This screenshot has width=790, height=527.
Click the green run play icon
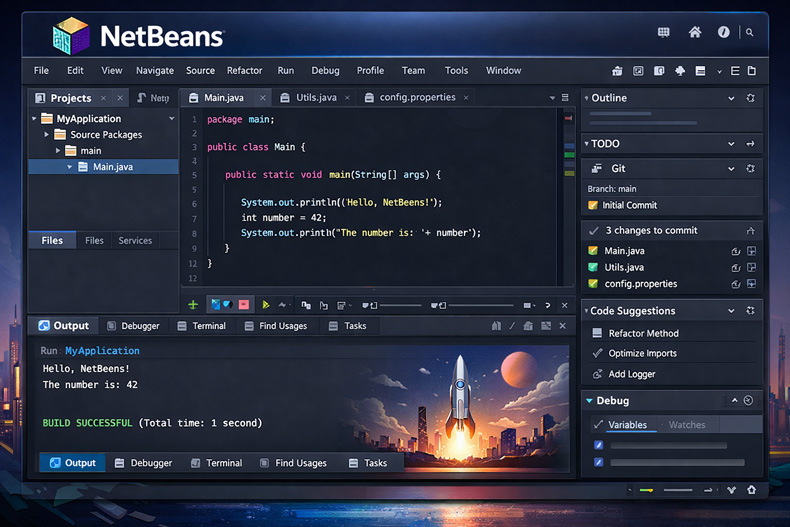pyautogui.click(x=266, y=305)
